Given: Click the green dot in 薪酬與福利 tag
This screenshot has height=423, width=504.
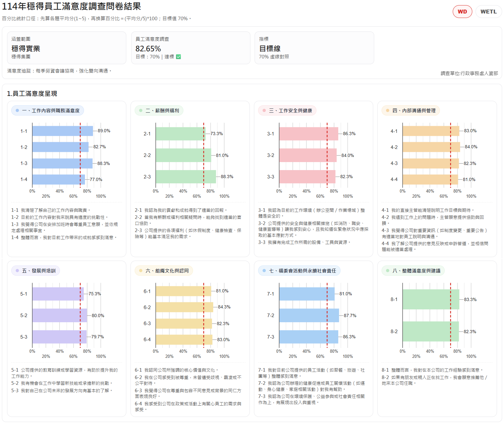Looking at the screenshot, I should (141, 110).
